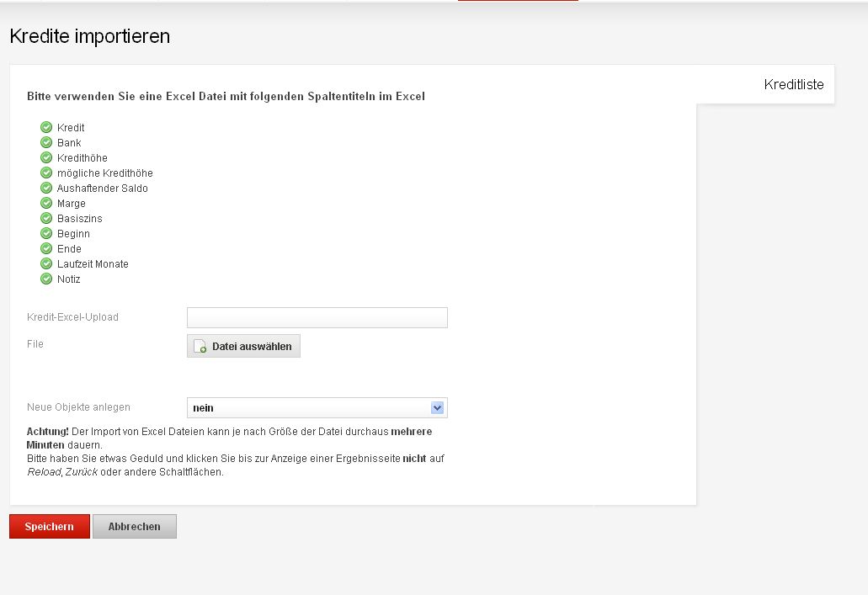Click the Neue Objekte anlegen label
The width and height of the screenshot is (868, 595).
click(x=78, y=407)
